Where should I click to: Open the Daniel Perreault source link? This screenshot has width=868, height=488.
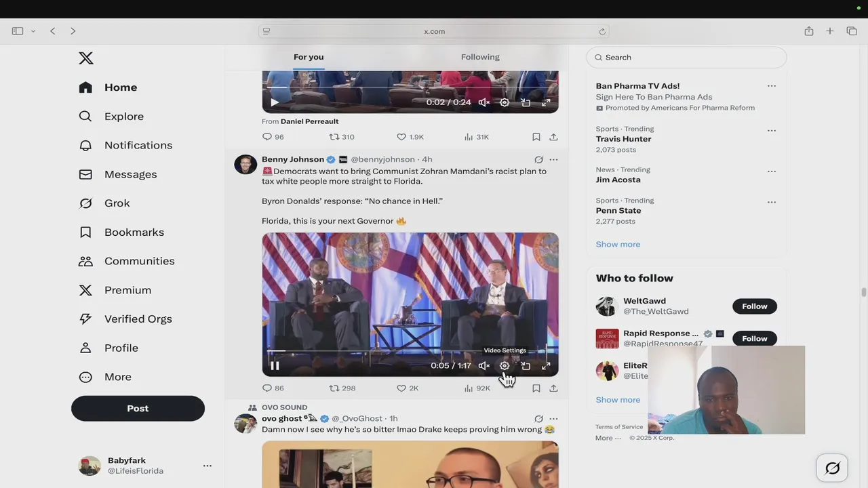click(x=309, y=121)
